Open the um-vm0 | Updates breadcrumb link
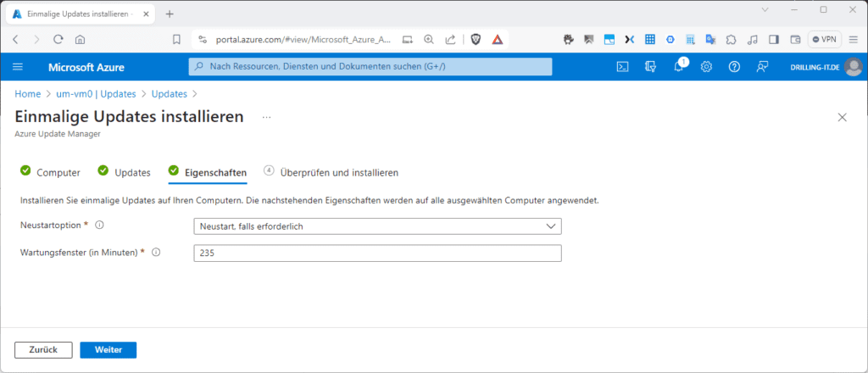 [94, 94]
